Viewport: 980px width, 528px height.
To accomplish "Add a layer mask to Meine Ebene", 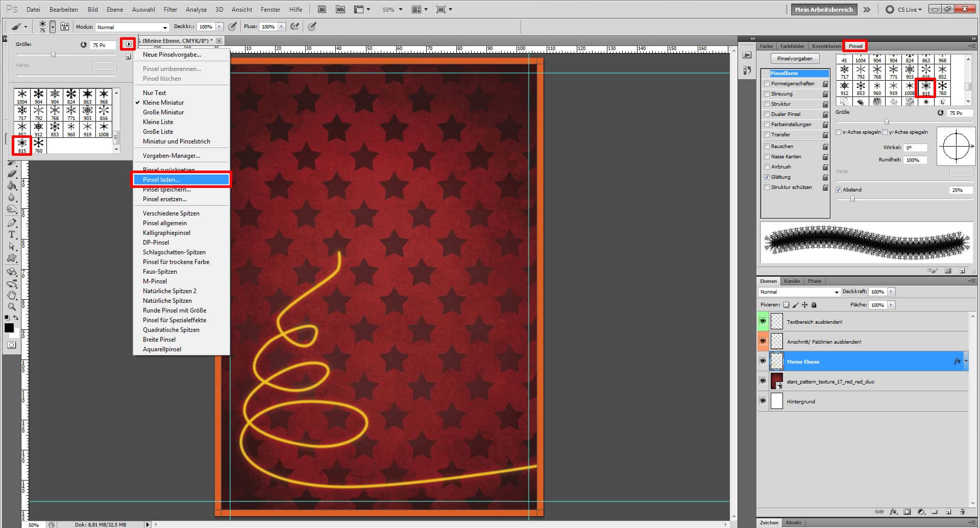I will (x=907, y=512).
